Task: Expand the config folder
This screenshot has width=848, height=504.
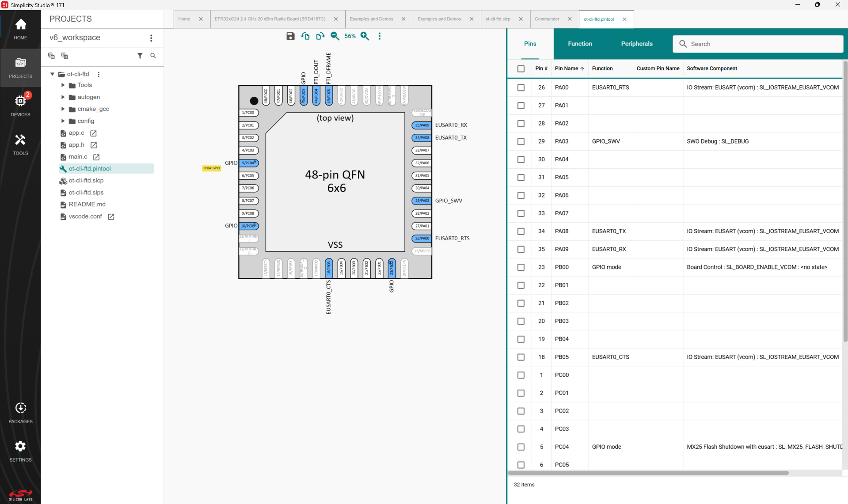Action: pyautogui.click(x=63, y=121)
